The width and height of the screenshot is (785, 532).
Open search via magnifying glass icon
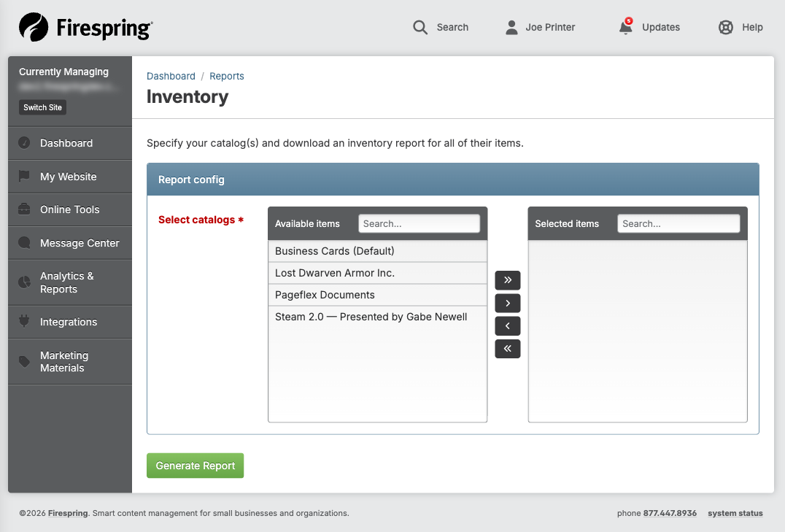click(420, 27)
